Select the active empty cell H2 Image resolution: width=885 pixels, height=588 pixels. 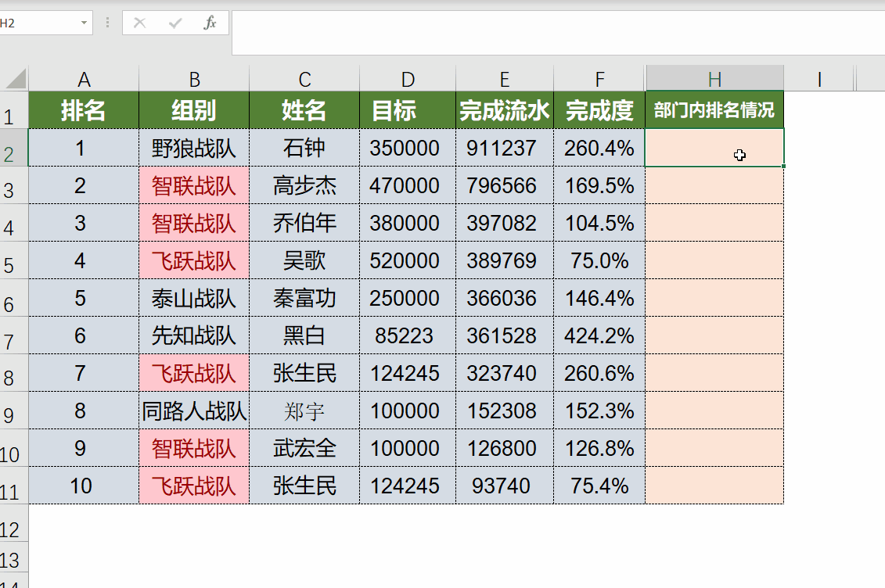[714, 148]
